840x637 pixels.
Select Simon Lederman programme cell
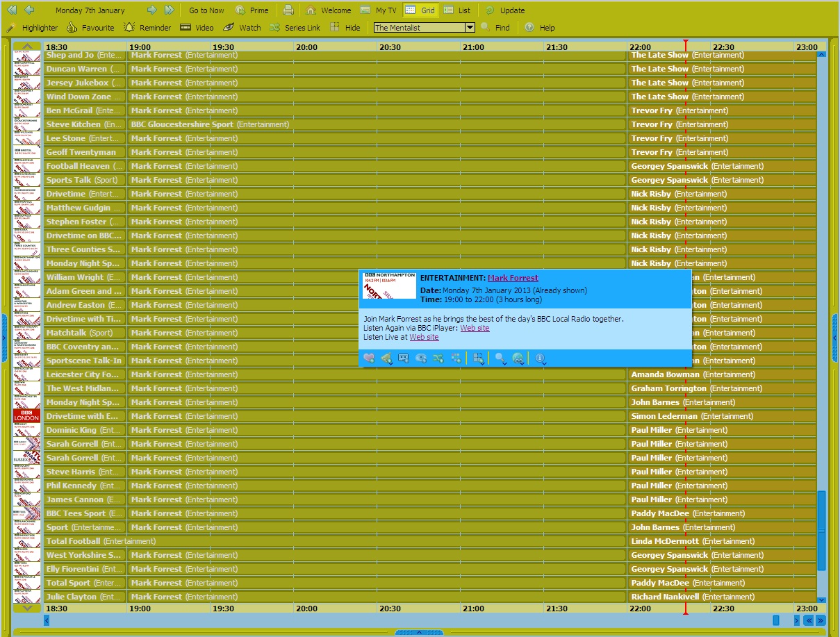click(x=721, y=416)
